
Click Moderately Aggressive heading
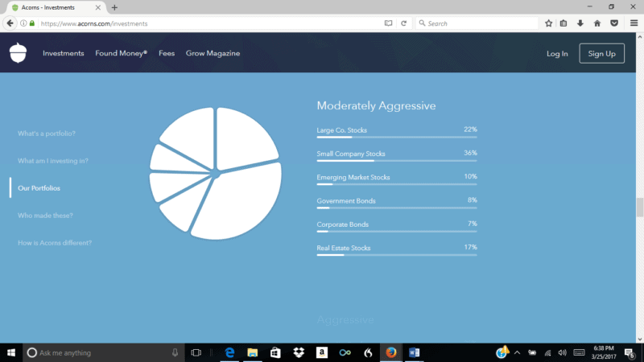coord(376,105)
